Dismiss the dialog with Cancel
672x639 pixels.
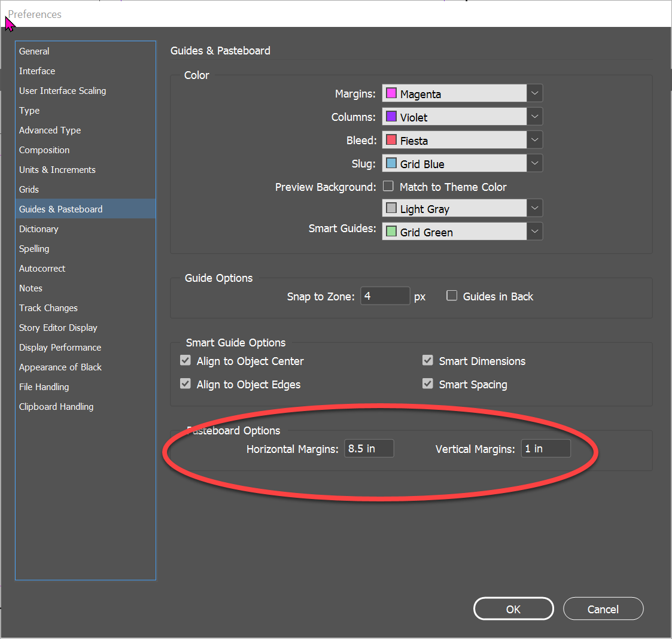pos(603,608)
